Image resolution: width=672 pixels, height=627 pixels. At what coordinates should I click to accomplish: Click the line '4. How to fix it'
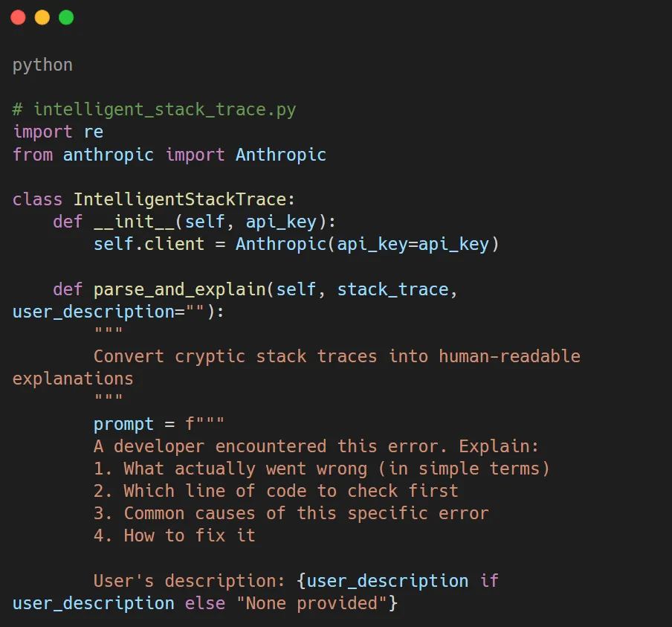174,536
